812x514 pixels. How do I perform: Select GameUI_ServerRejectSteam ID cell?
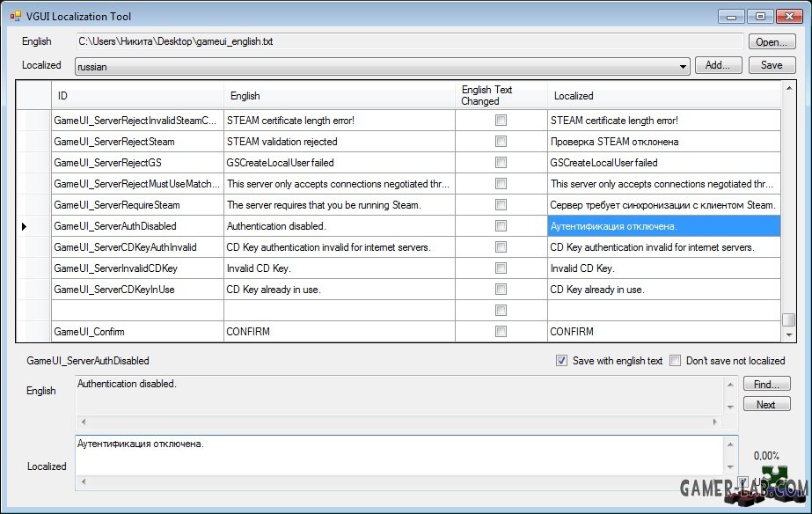pyautogui.click(x=137, y=142)
